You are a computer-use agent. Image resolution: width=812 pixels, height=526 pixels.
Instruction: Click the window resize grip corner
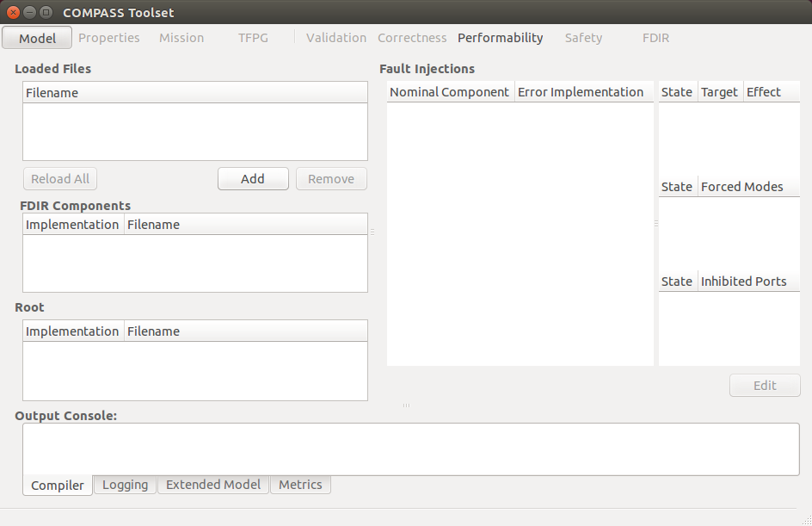(x=807, y=521)
